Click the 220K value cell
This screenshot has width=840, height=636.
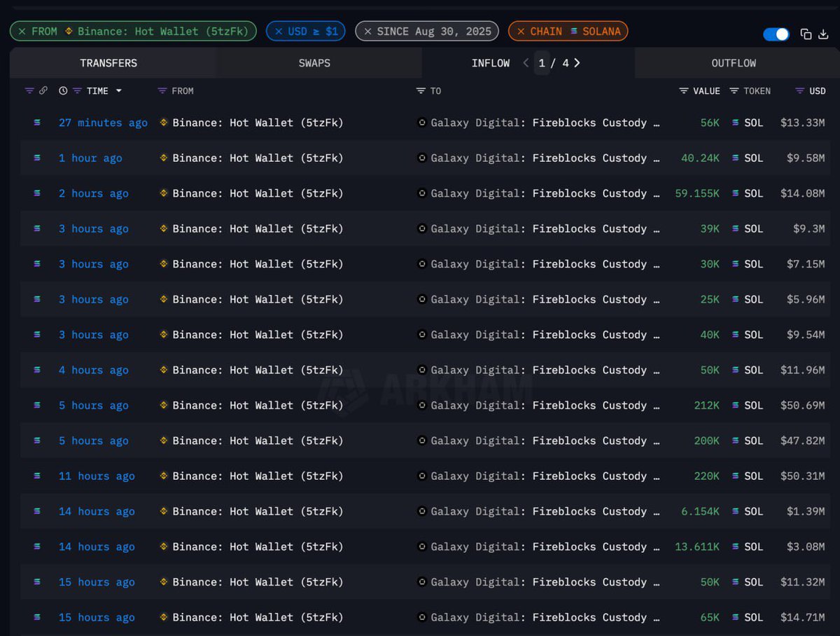(706, 476)
